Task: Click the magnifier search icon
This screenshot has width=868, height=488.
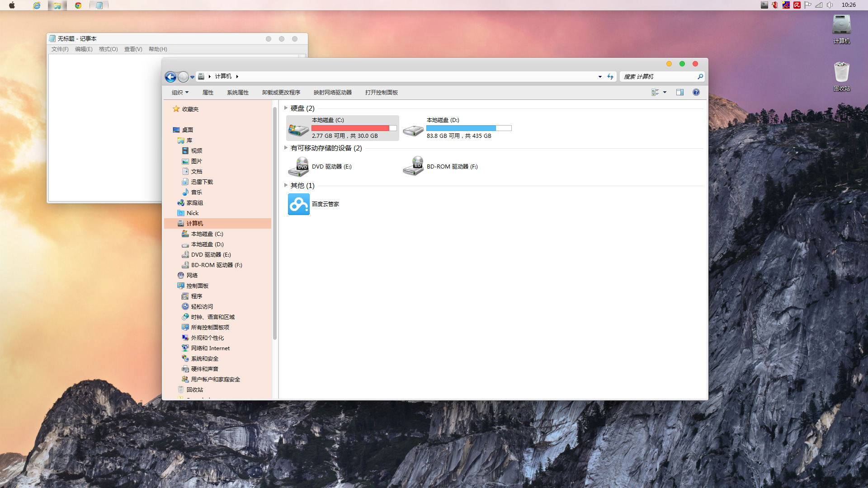Action: click(x=700, y=77)
